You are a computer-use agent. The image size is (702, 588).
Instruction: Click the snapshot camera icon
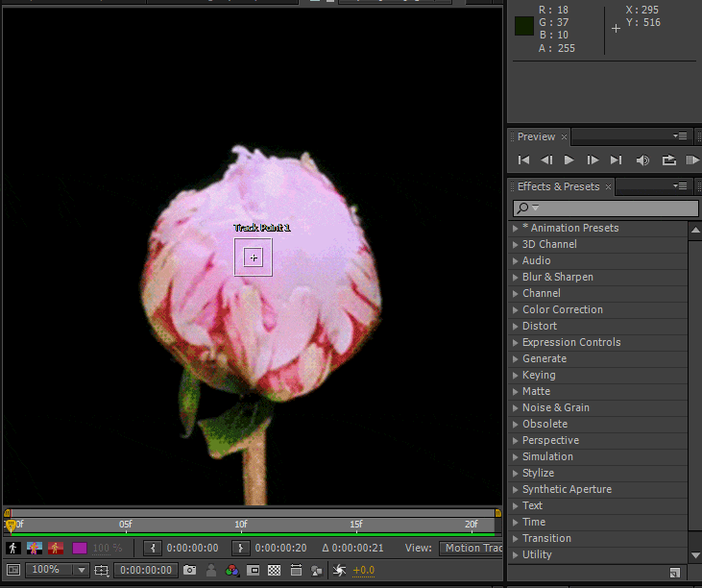tap(190, 571)
